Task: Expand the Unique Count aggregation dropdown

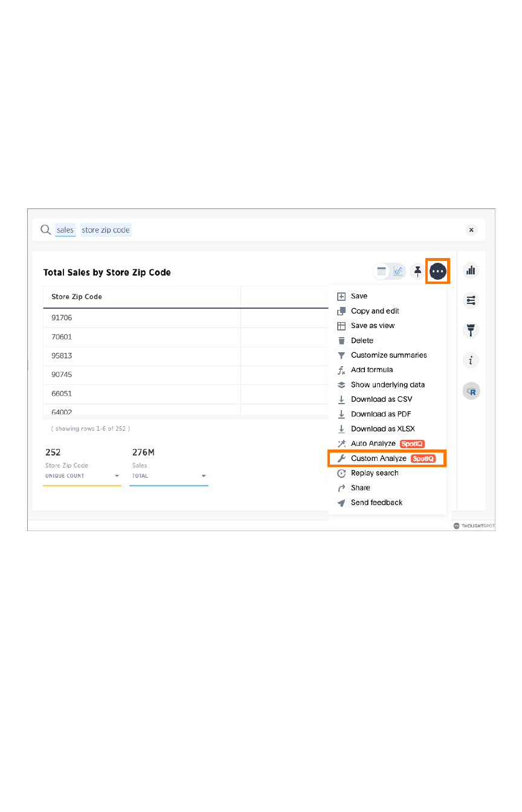Action: pyautogui.click(x=117, y=476)
